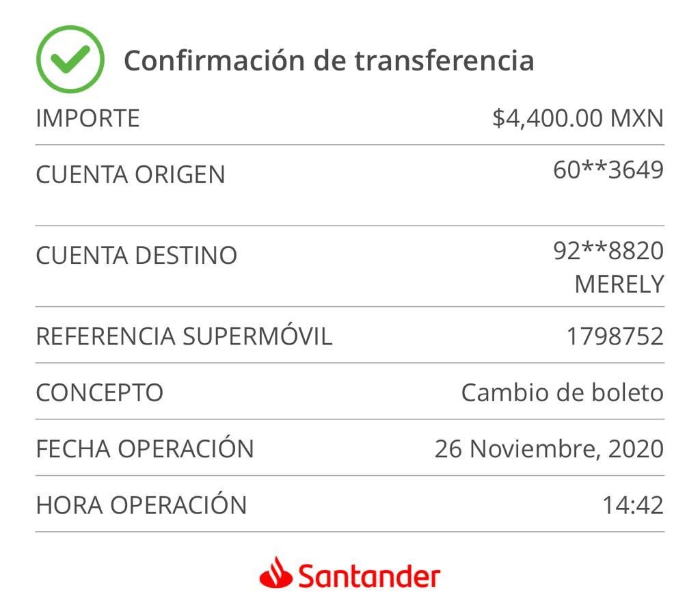Image resolution: width=700 pixels, height=607 pixels.
Task: Select the Cambio de boleto concept text
Action: [x=563, y=393]
